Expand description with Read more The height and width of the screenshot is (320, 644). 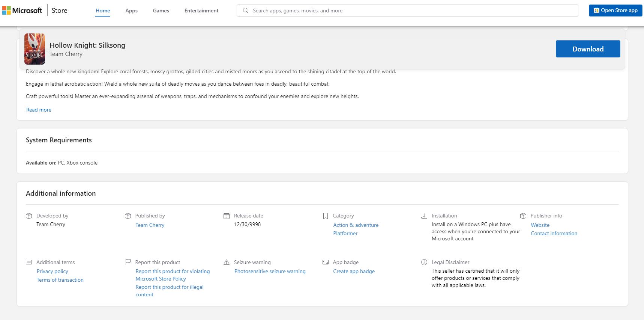[x=39, y=110]
